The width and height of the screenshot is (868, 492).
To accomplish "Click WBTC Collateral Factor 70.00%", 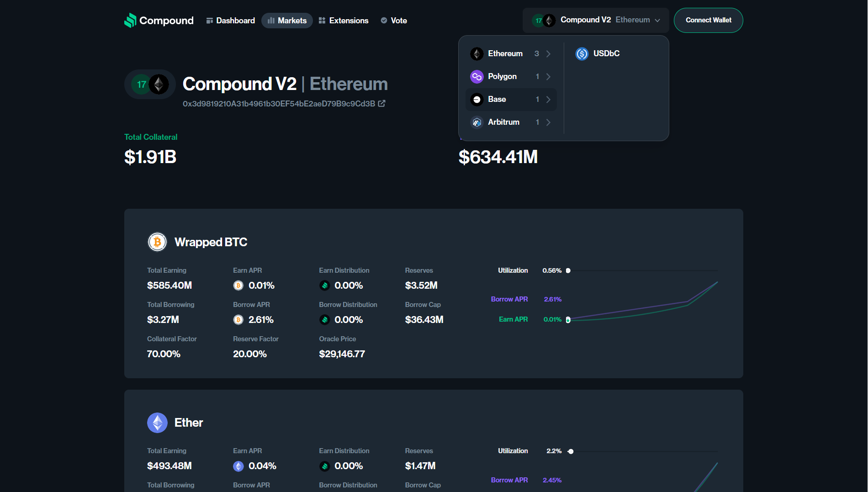I will point(164,354).
